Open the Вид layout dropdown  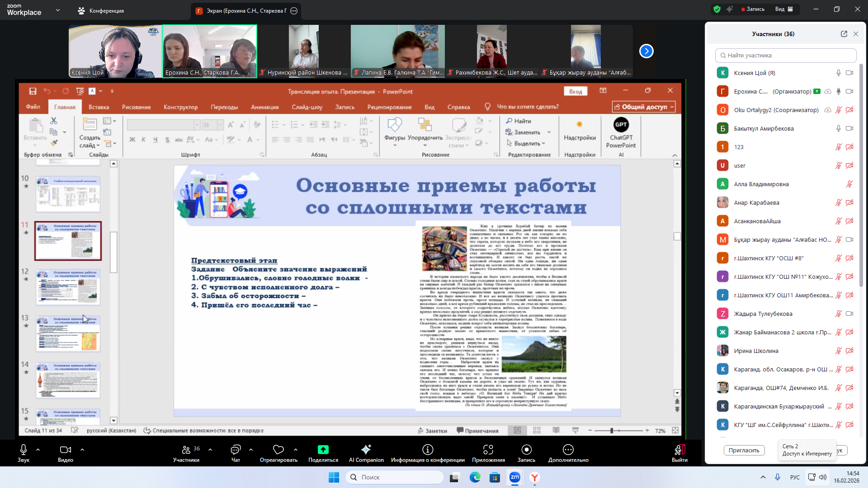pyautogui.click(x=784, y=9)
